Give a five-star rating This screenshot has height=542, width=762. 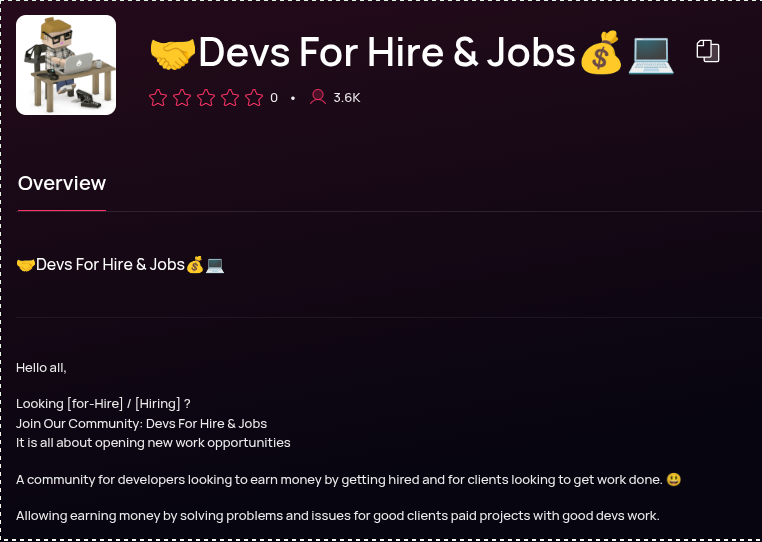coord(254,98)
